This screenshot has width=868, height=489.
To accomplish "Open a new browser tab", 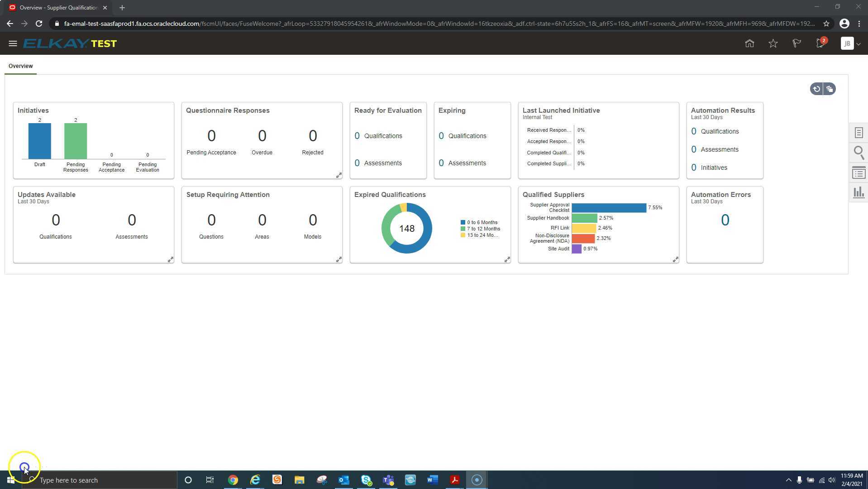I will click(122, 8).
